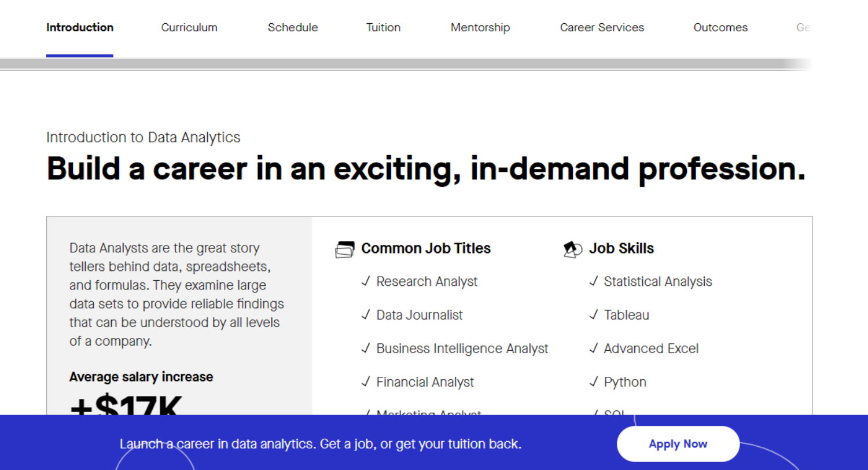Screen dimensions: 868x470
Task: Click the Business Intelligence Analyst entry
Action: (x=462, y=348)
